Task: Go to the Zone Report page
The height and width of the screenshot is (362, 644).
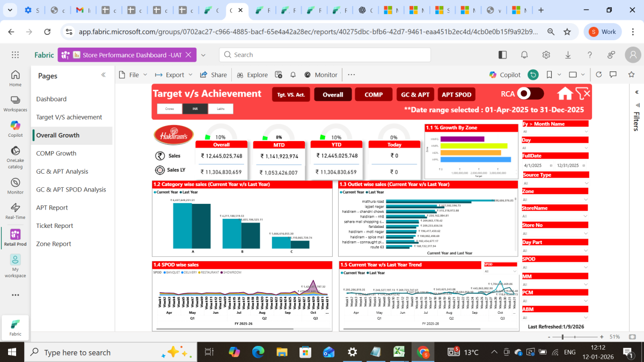Action: (x=54, y=244)
